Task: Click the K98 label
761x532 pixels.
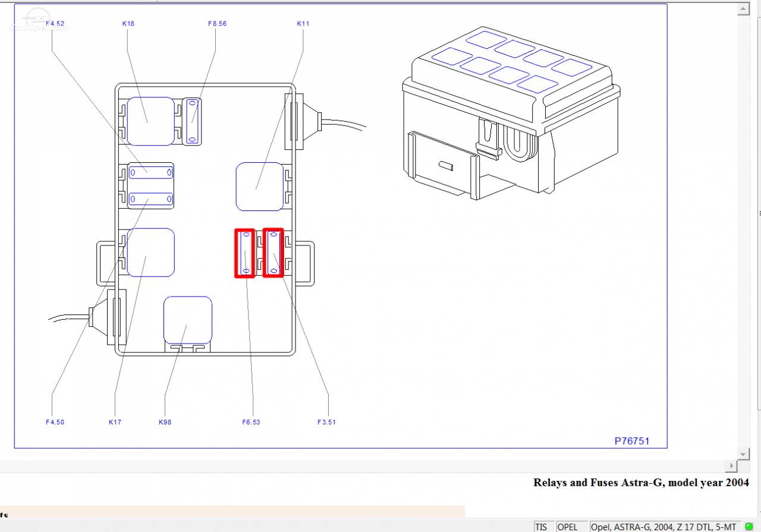Action: click(x=165, y=422)
